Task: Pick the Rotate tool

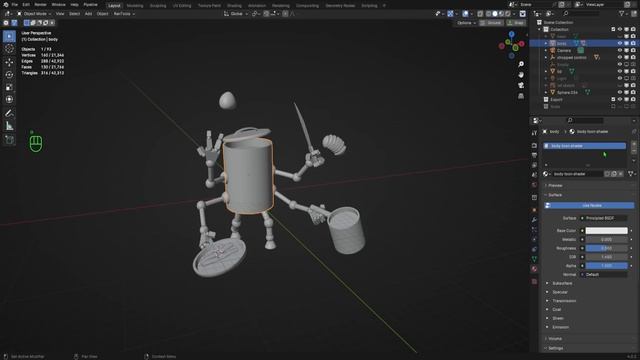Action: 9,75
